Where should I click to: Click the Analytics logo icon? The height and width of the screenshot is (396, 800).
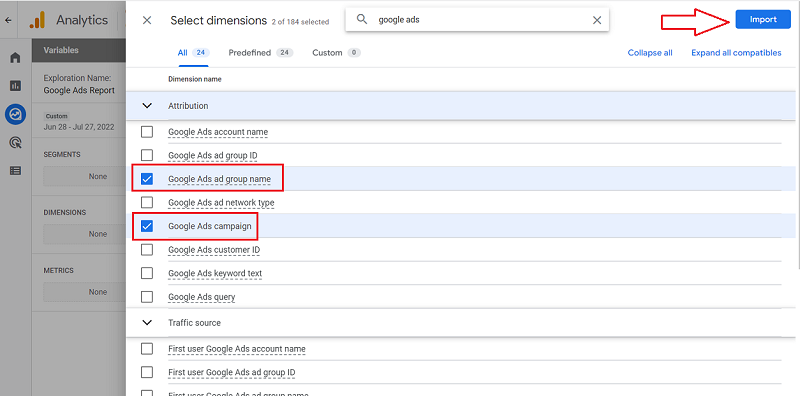pos(37,20)
